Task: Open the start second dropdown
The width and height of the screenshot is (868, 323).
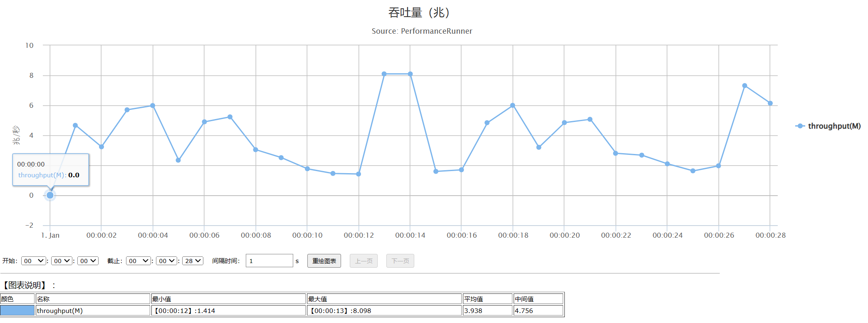Action: coord(88,261)
